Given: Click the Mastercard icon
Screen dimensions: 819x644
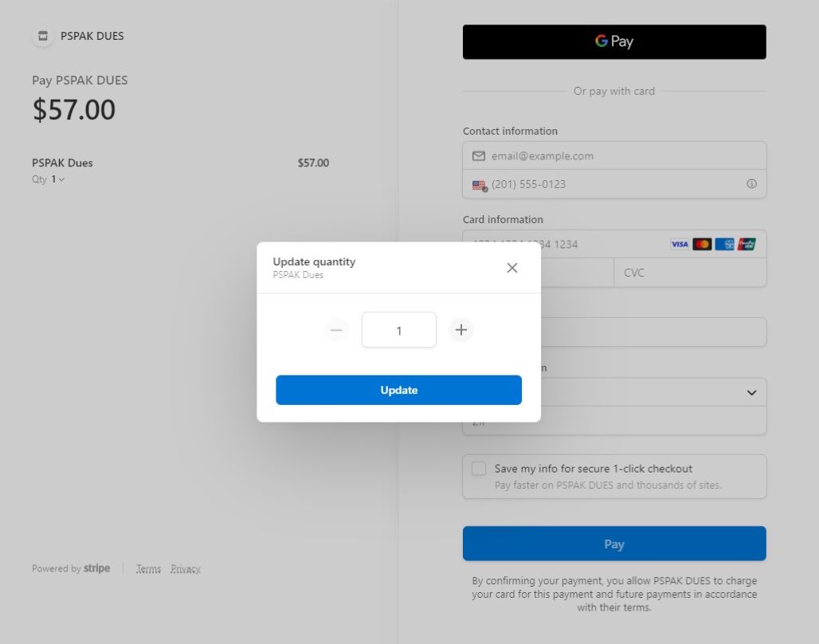Looking at the screenshot, I should coord(702,244).
